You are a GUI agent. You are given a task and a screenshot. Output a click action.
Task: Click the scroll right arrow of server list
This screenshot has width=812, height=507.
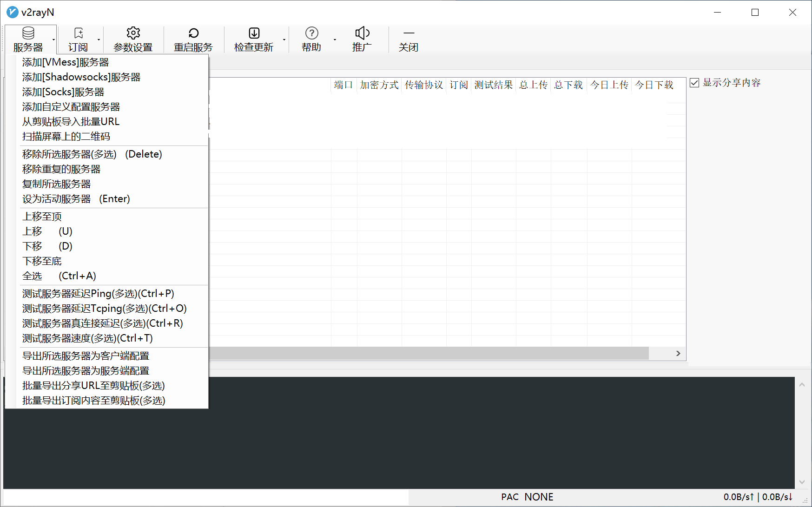pyautogui.click(x=678, y=353)
